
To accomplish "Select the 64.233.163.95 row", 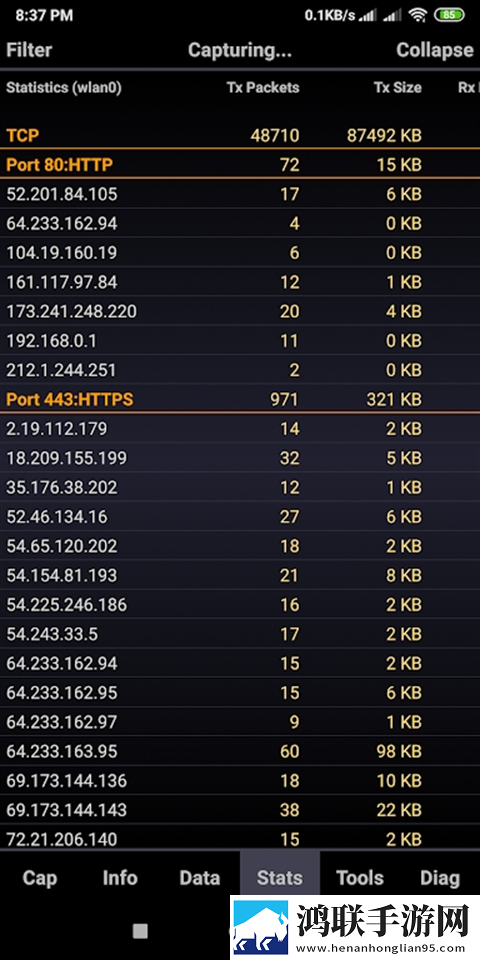I will tap(240, 751).
